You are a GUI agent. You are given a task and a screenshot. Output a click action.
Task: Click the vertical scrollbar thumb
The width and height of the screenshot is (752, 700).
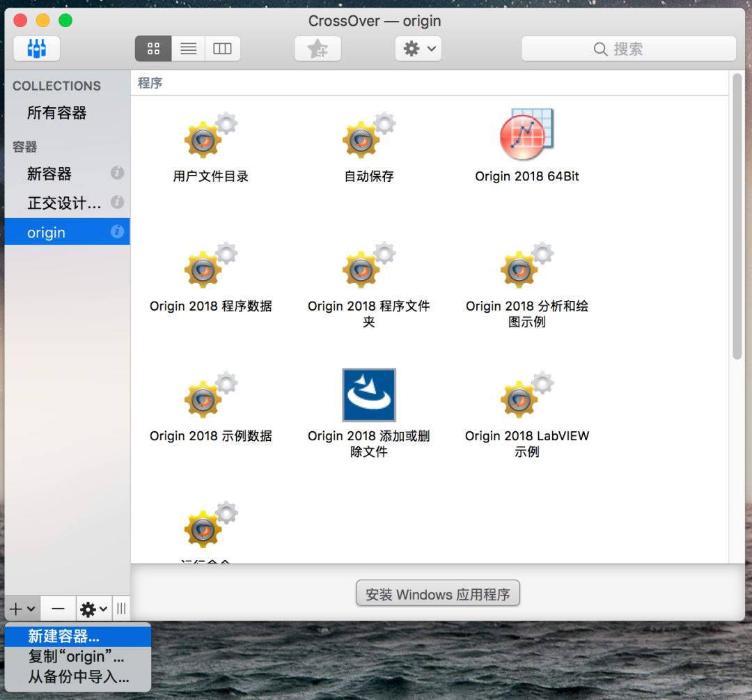(x=737, y=216)
